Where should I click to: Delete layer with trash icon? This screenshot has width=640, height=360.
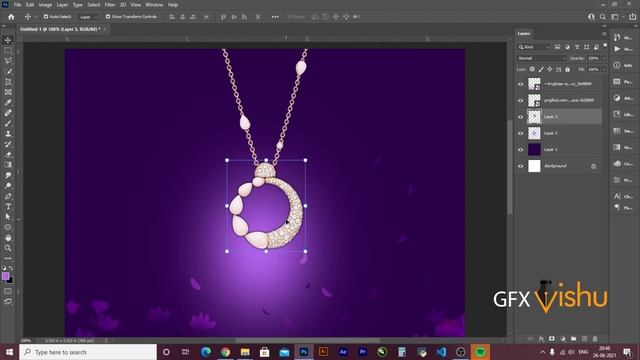coord(595,339)
